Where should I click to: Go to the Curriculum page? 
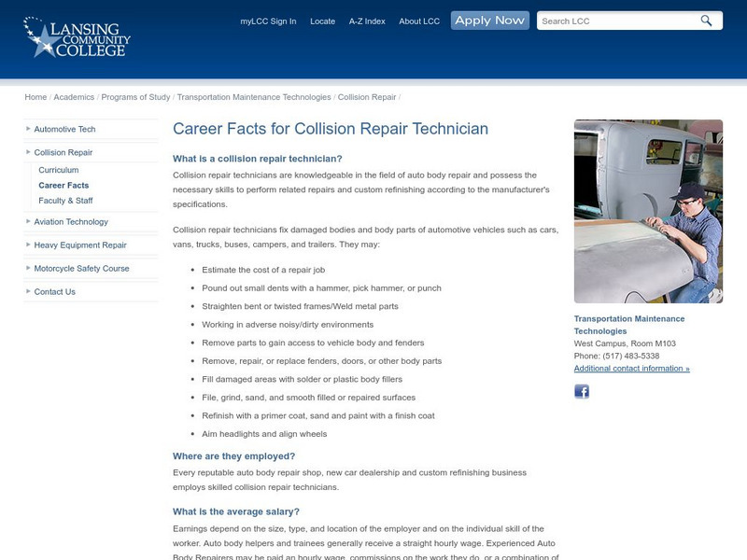pos(59,169)
